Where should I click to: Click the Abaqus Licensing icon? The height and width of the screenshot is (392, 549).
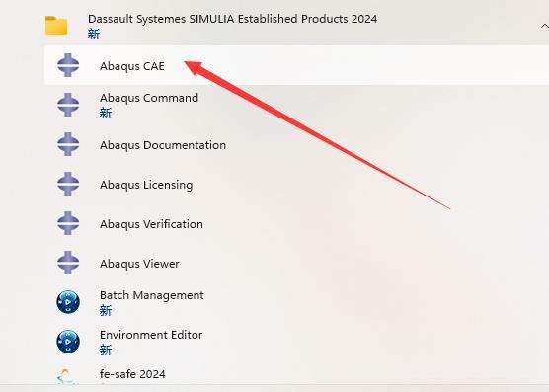68,184
